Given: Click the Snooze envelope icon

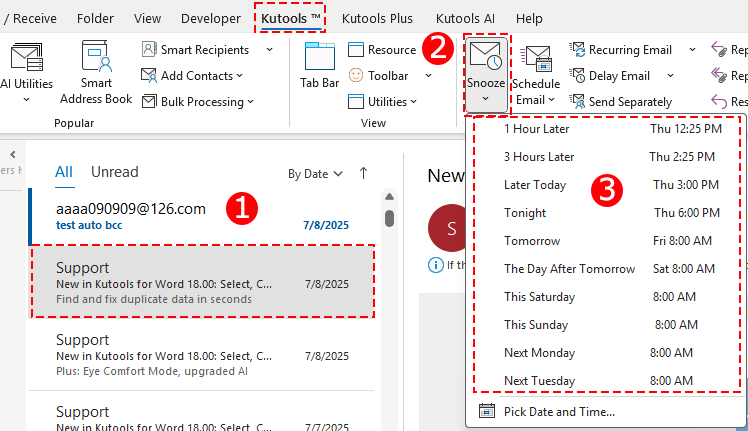Looking at the screenshot, I should 486,56.
